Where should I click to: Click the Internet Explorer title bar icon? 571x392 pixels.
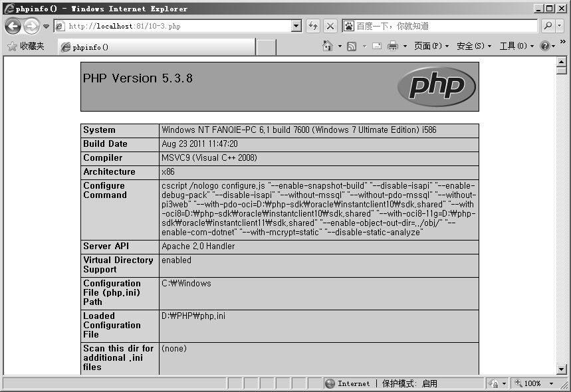pos(9,9)
